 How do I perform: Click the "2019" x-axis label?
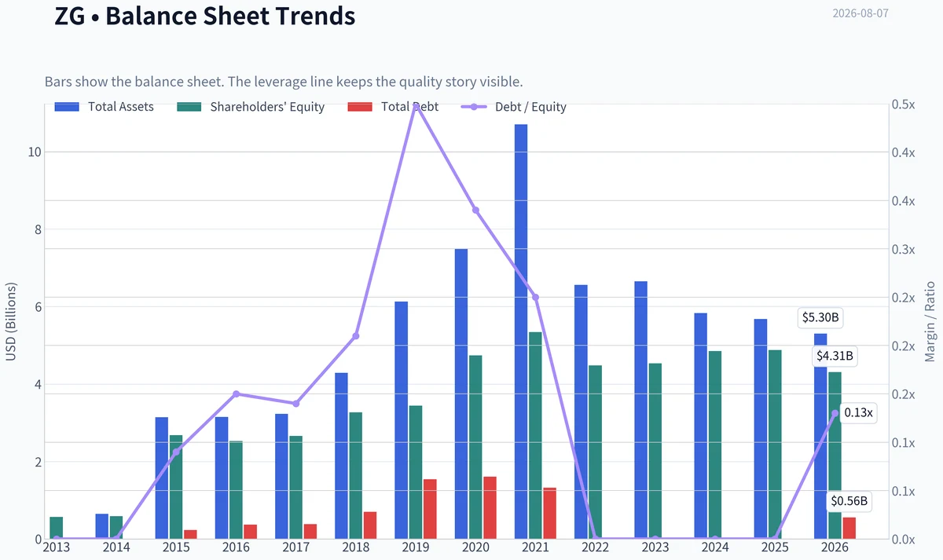click(x=416, y=547)
